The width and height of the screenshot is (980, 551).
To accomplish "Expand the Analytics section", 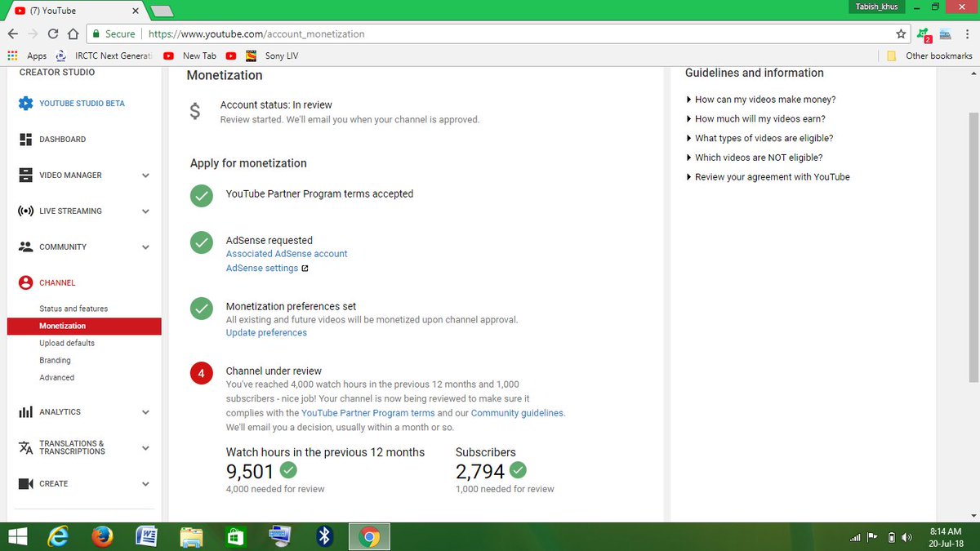I will click(145, 412).
